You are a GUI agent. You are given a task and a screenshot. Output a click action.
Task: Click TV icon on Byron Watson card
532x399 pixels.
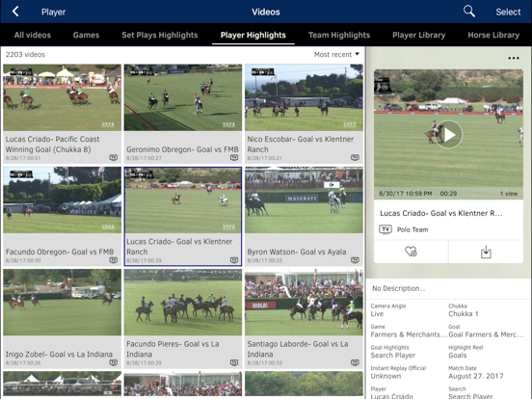[355, 260]
